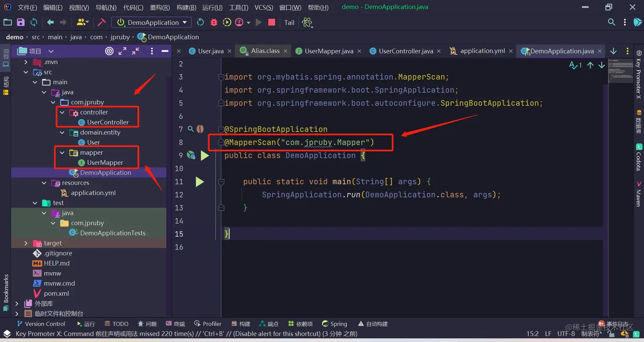Open Bookmarks tool window
This screenshot has width=644, height=342.
coord(6,292)
